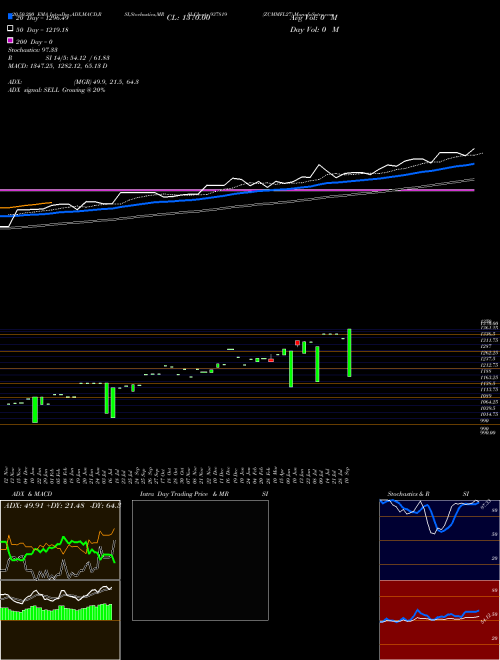Screen dimensions: 500x660
Task: Click the date labels axis under candles
Action: [x=178, y=475]
